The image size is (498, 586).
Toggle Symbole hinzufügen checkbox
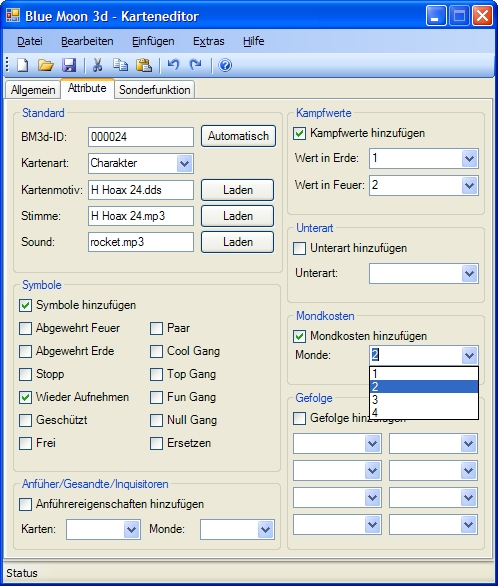pyautogui.click(x=25, y=306)
